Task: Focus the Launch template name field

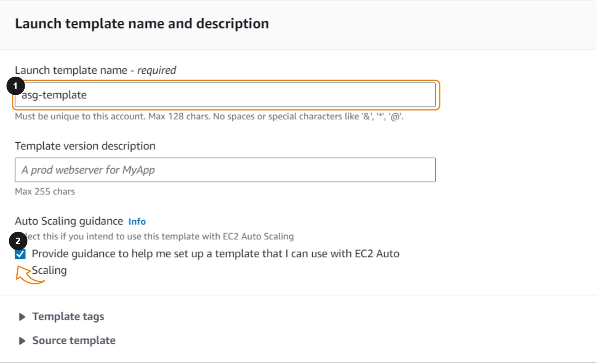Action: tap(225, 95)
